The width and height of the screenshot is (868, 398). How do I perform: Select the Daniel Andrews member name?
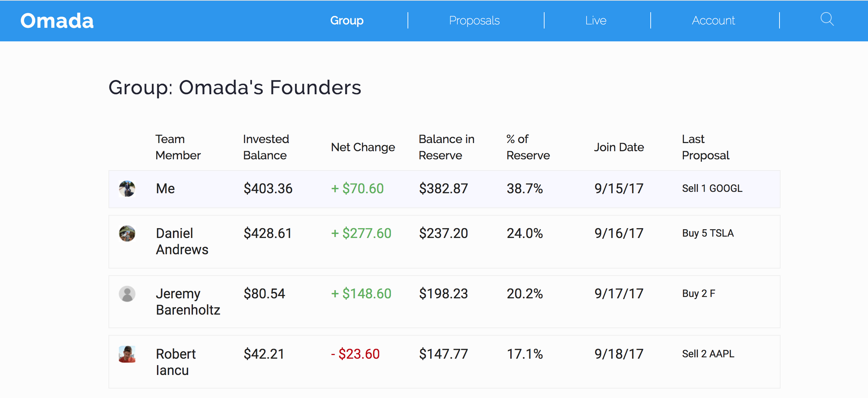182,241
